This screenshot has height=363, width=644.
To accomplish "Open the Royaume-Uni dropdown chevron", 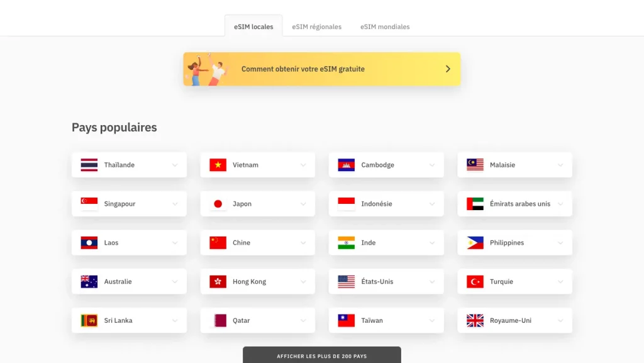I will tap(560, 321).
